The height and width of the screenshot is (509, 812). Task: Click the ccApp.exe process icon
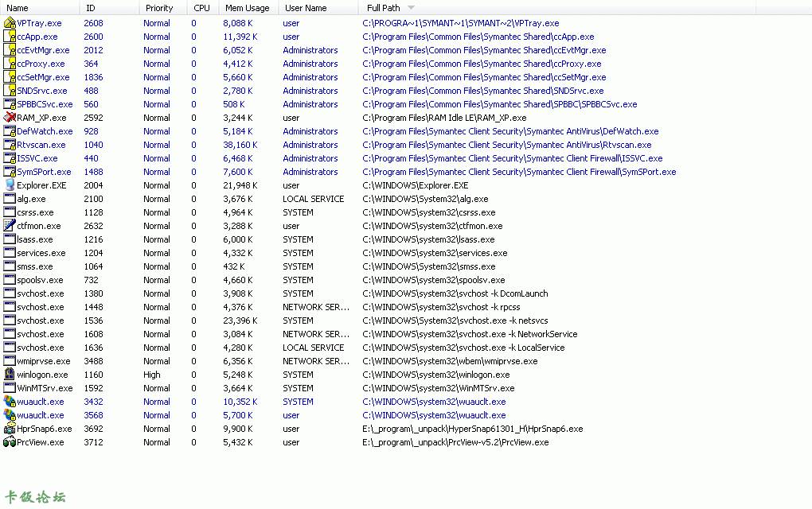pos(10,37)
